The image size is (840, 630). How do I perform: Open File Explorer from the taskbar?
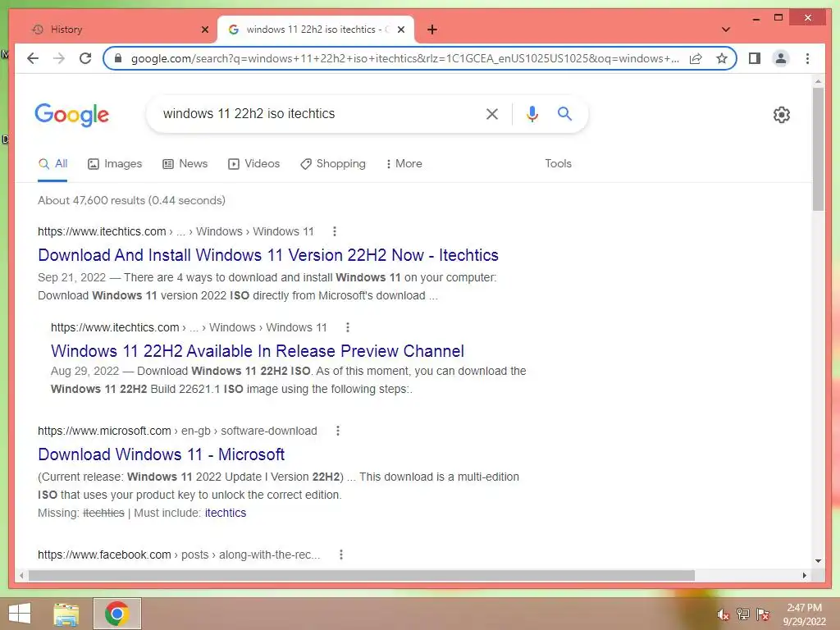tap(66, 614)
